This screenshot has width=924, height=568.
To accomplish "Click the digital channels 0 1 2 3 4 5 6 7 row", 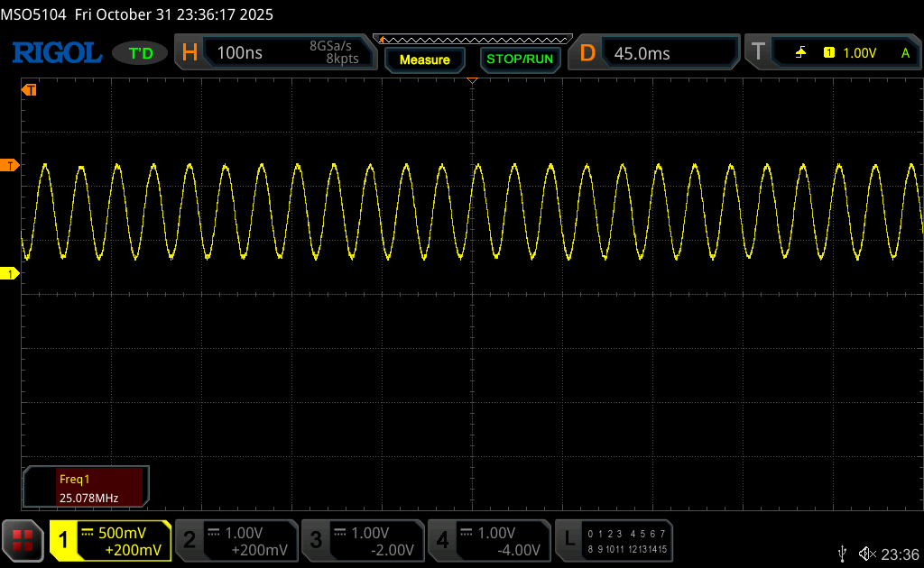I will pyautogui.click(x=627, y=534).
